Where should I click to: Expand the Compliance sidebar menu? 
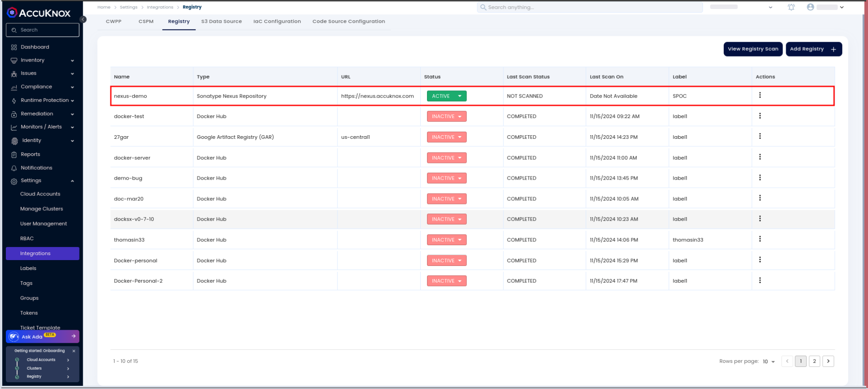point(72,87)
